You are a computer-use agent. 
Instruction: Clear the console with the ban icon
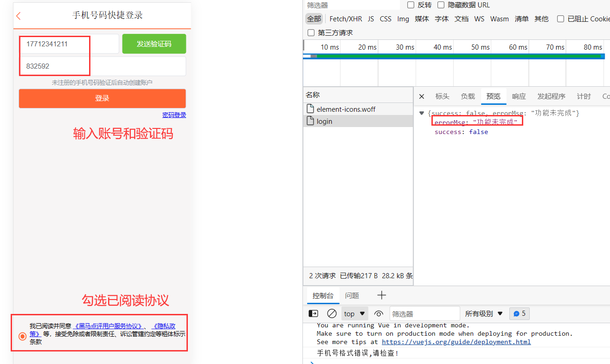pos(332,313)
